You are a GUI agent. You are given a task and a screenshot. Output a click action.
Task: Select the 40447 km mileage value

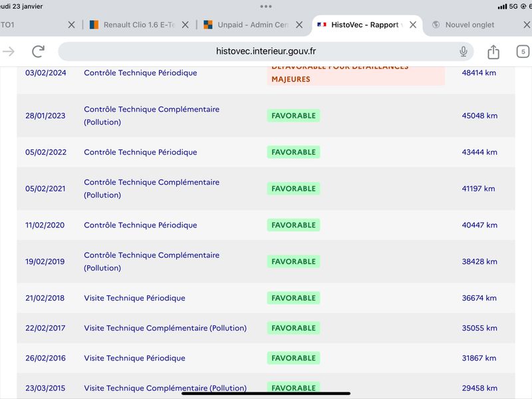pos(479,225)
